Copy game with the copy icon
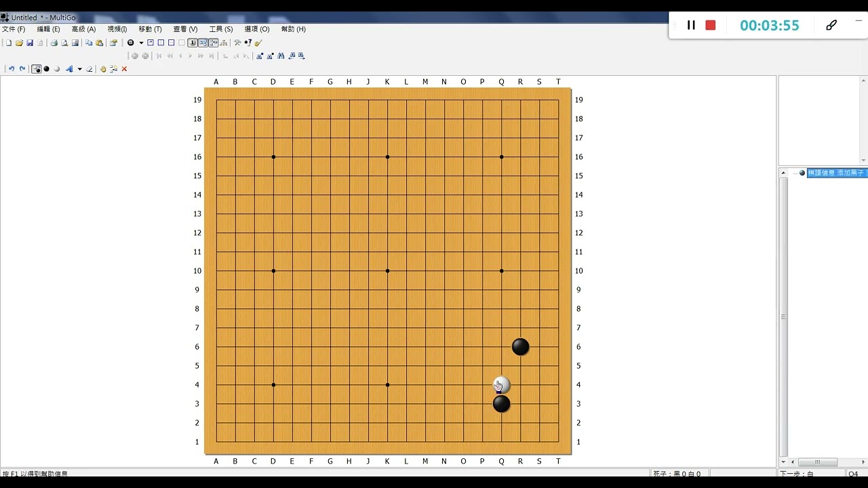 click(x=89, y=43)
